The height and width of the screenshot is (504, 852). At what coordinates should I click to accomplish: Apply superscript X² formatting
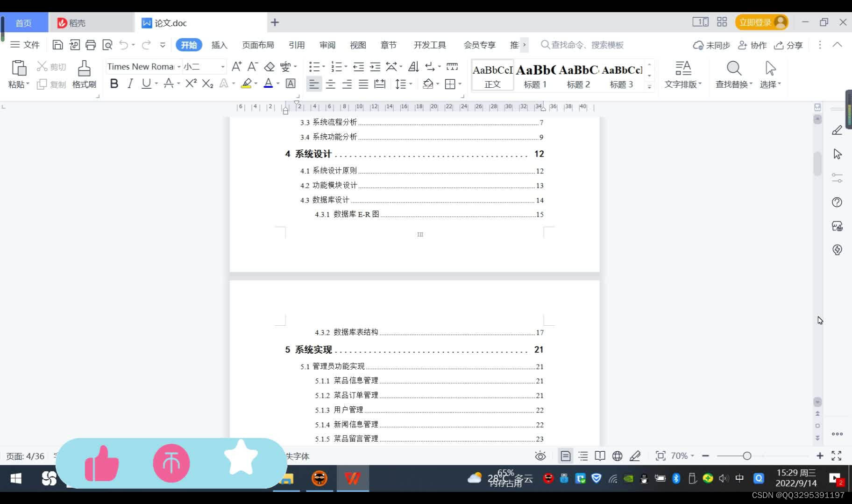tap(191, 84)
